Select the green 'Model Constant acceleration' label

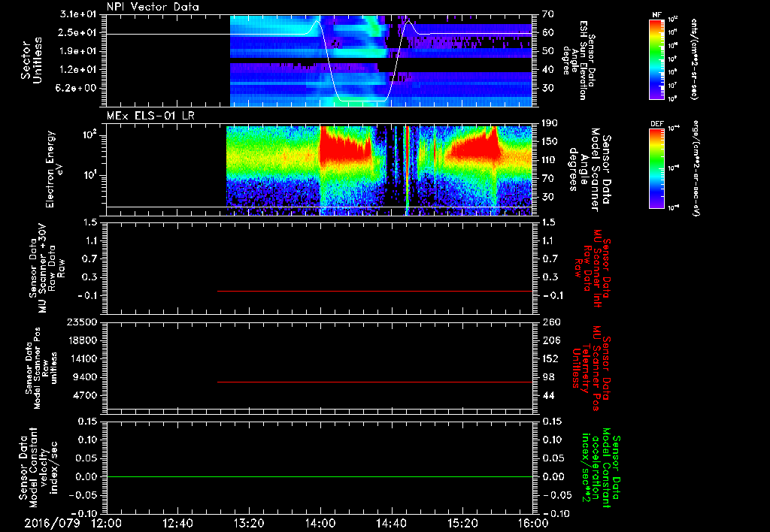tap(601, 468)
